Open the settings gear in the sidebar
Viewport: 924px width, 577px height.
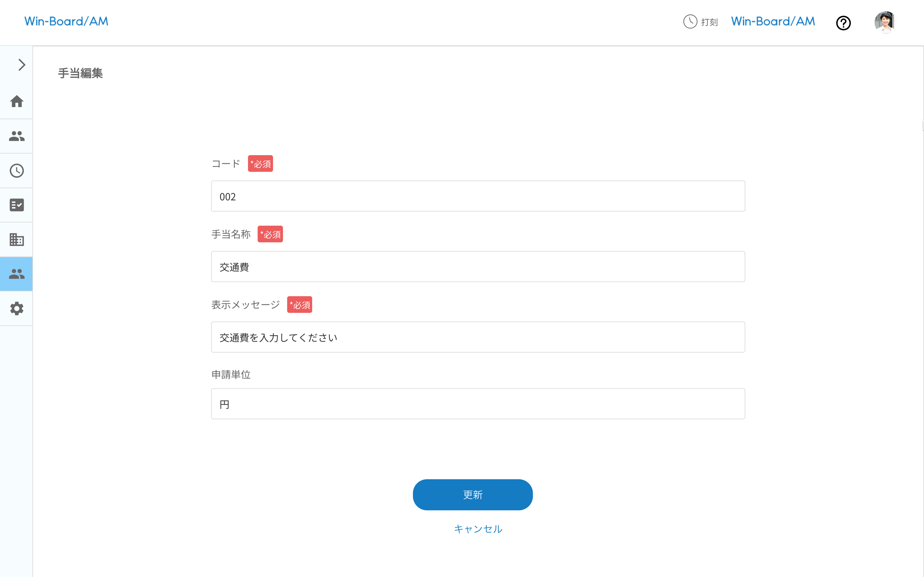pos(16,308)
